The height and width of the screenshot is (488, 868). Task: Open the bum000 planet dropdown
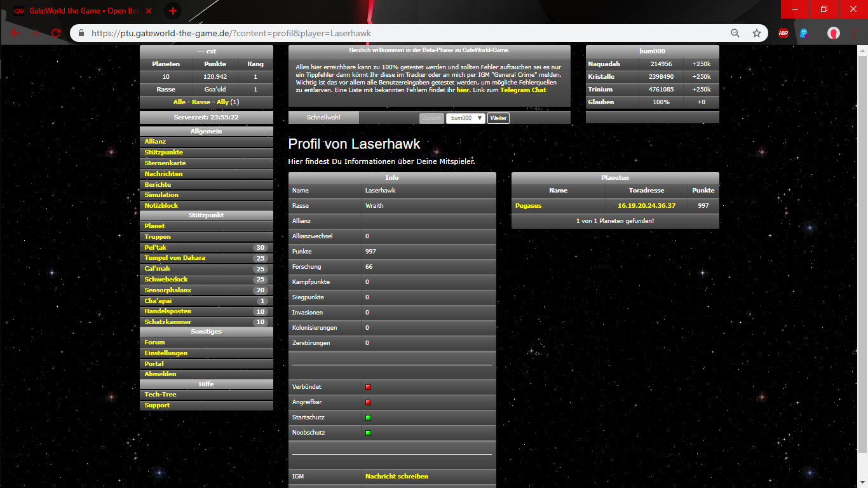[465, 118]
